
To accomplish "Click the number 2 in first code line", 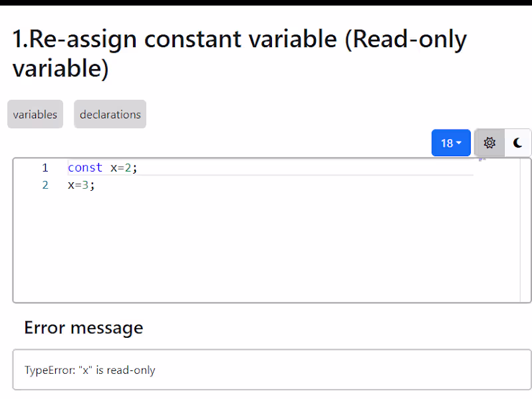I will click(128, 168).
